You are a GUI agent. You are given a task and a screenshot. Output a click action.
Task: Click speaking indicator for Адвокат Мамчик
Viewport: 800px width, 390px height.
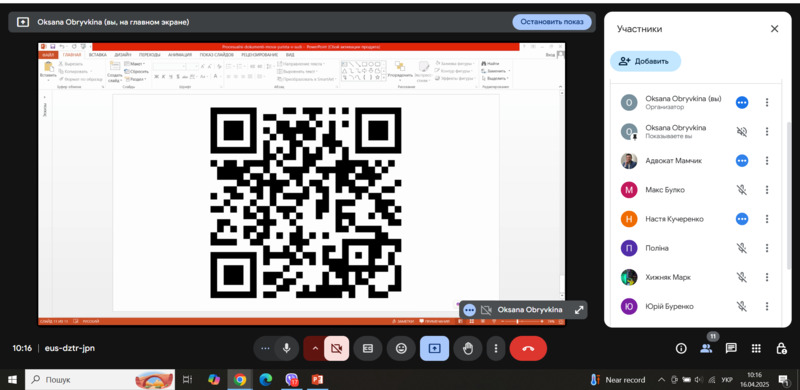pos(742,161)
